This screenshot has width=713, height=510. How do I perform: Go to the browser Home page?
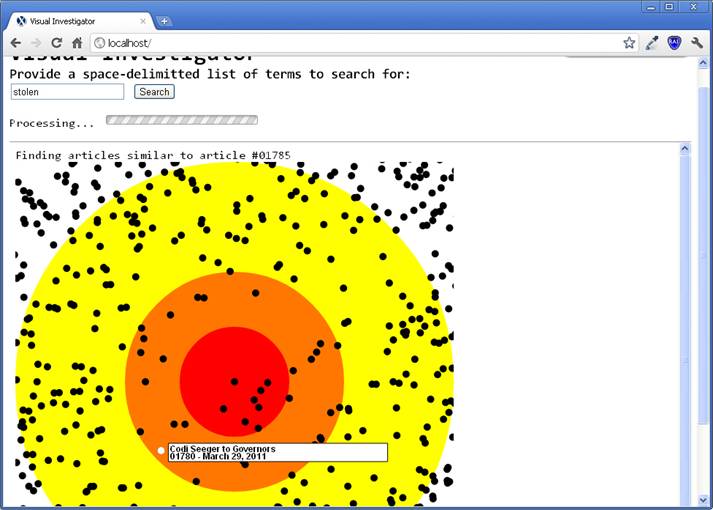pyautogui.click(x=77, y=43)
